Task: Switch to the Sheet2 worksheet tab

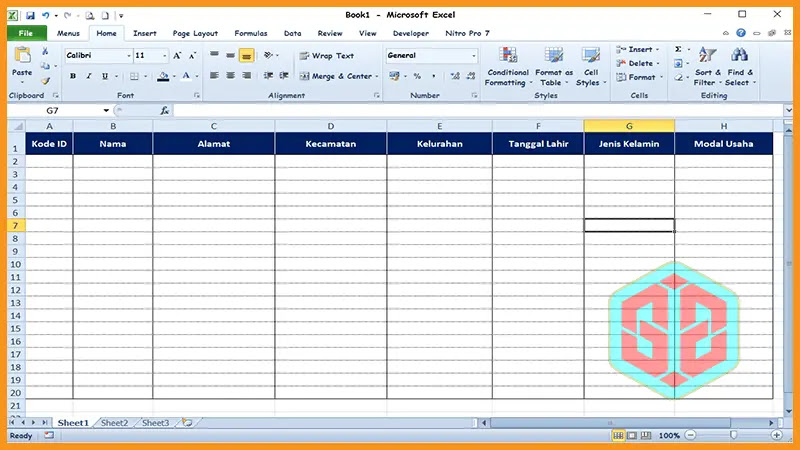Action: (x=114, y=423)
